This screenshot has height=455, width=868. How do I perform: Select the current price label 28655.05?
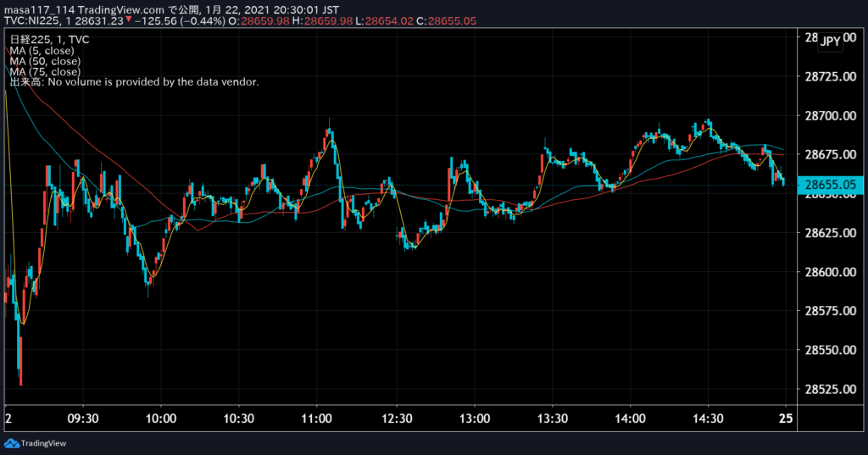pyautogui.click(x=830, y=185)
